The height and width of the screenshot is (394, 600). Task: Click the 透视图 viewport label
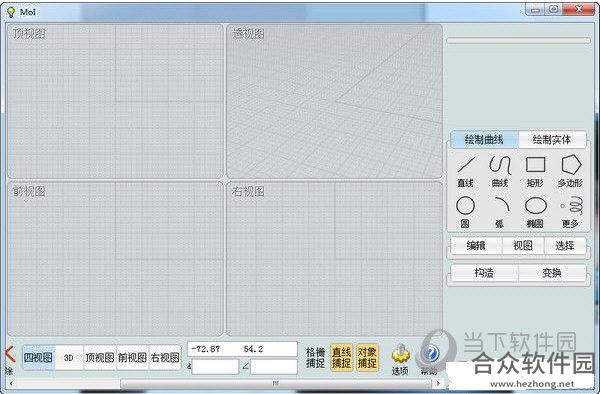[x=248, y=34]
